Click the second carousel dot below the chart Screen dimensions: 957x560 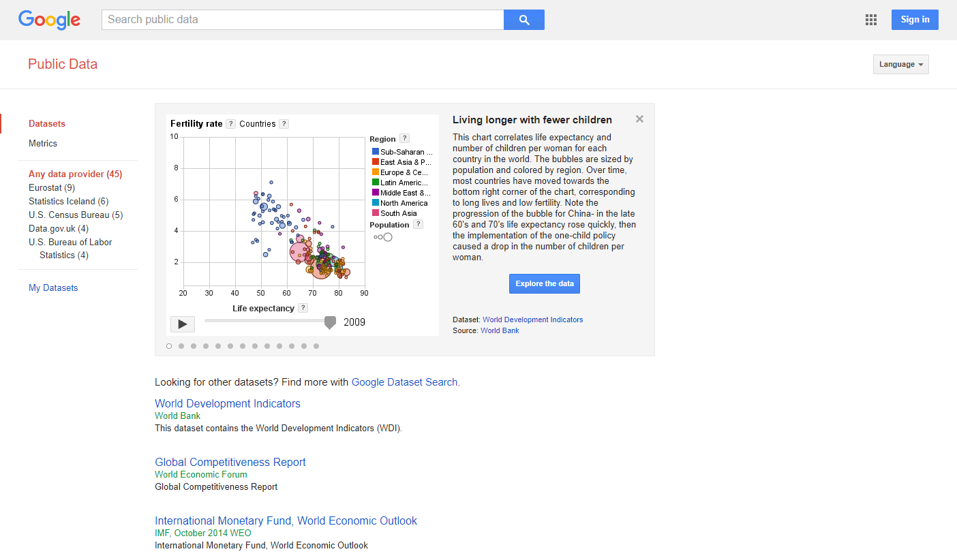(181, 345)
